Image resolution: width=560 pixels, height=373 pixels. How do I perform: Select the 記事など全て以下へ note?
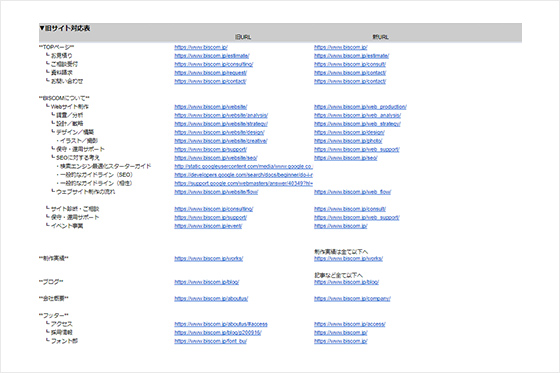tap(339, 275)
